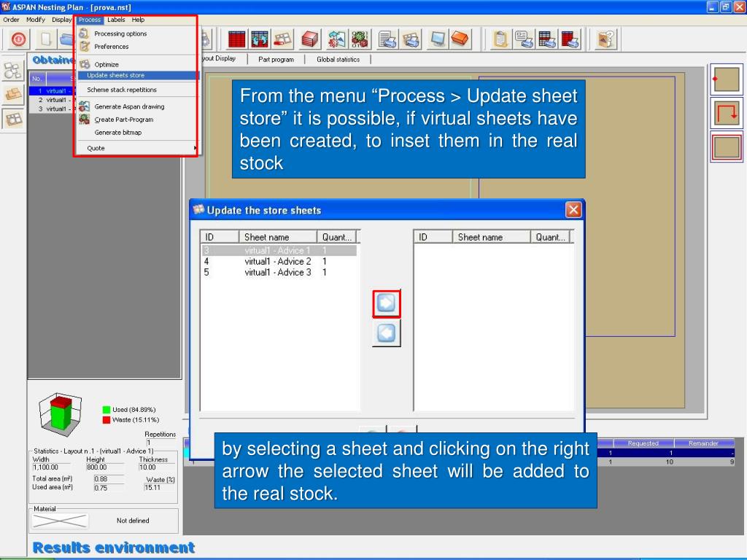The height and width of the screenshot is (560, 747).
Task: Click the clipboard report toolbar icon
Action: 500,39
